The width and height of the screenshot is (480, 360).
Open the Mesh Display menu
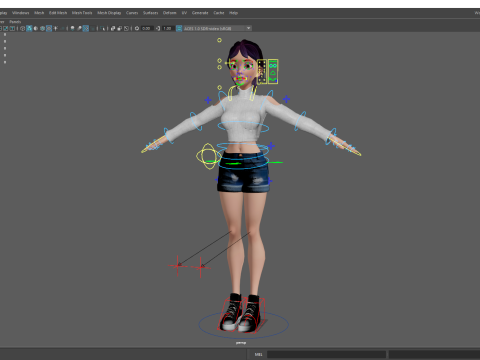pyautogui.click(x=109, y=13)
